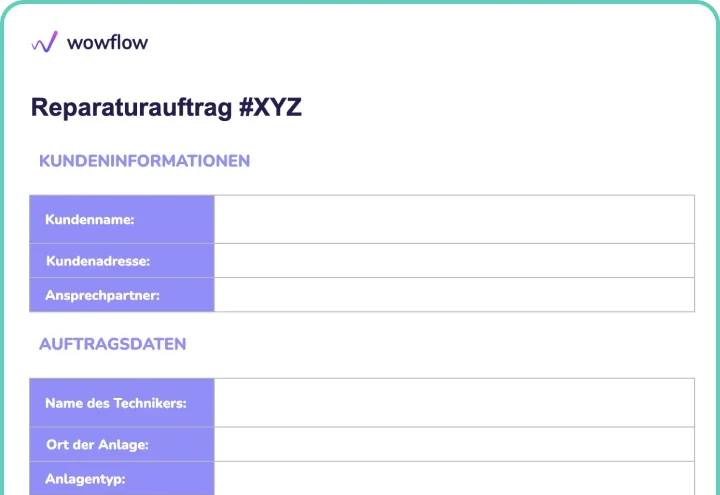
Task: Click the word Reparaturauftrag in the title
Action: tap(131, 108)
